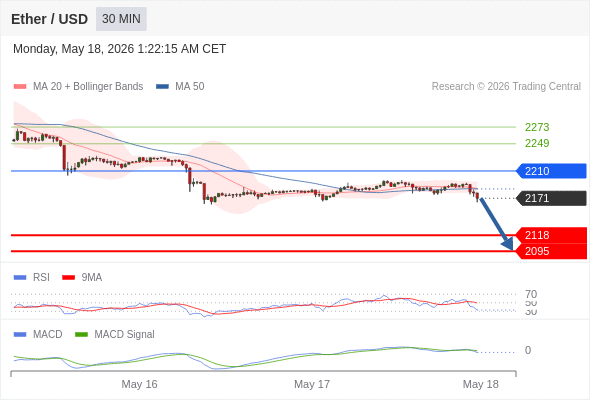Click the MA 20 + Bollinger Bands legend swatch
The image size is (590, 400).
[x=20, y=87]
